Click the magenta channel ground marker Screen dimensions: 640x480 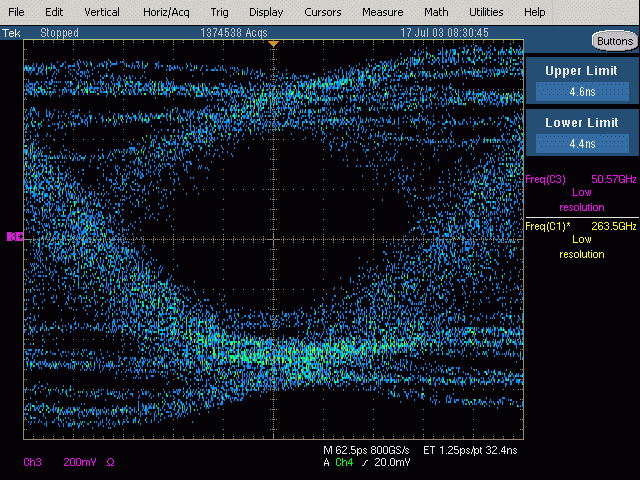click(15, 237)
